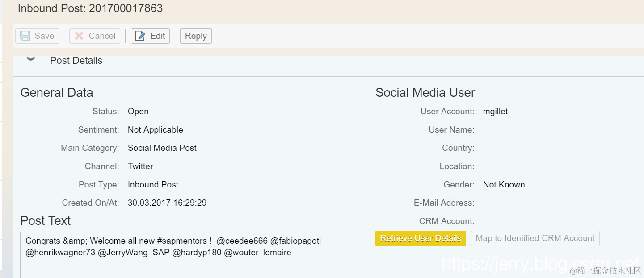Click the Social Media User heading
The width and height of the screenshot is (644, 278).
[425, 93]
